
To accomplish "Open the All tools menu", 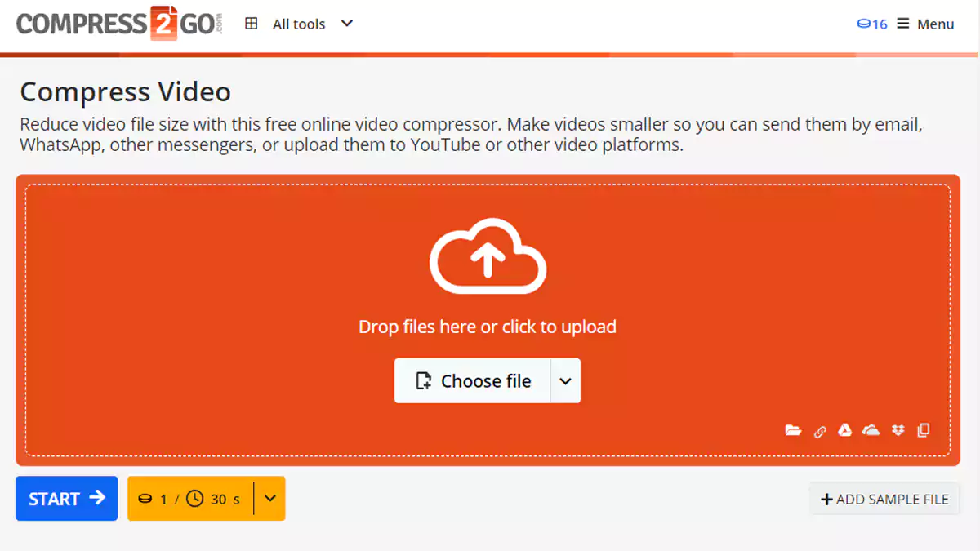I will 298,24.
